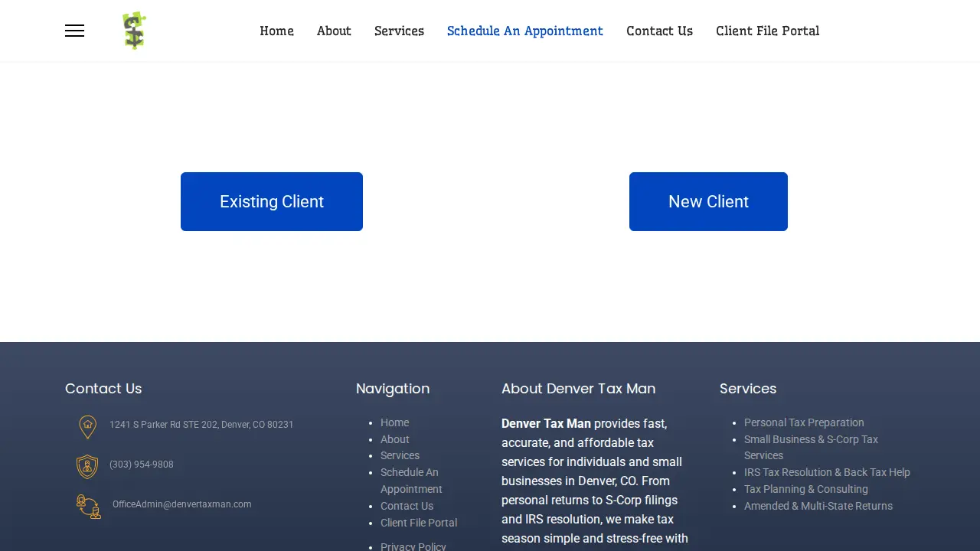This screenshot has width=980, height=551.
Task: Open Amended & Multi-State Returns link
Action: click(x=818, y=506)
